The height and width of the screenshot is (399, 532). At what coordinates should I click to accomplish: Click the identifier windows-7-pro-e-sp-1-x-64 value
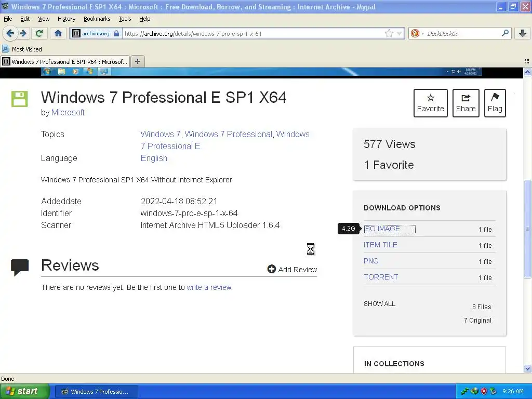(x=189, y=213)
